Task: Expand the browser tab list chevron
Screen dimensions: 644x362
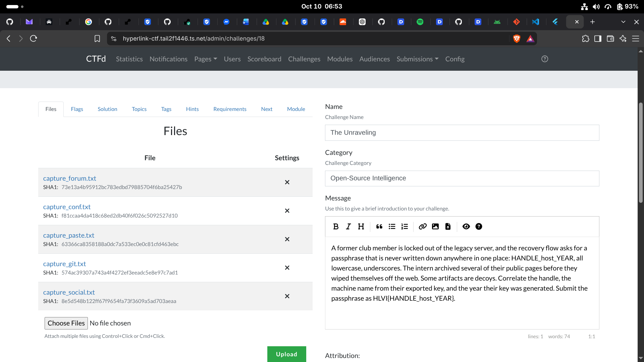Action: click(x=623, y=22)
